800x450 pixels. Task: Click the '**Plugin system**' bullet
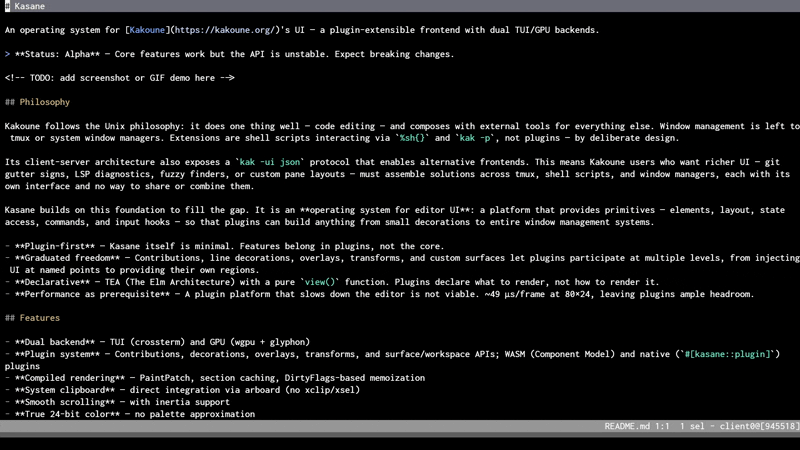point(57,354)
